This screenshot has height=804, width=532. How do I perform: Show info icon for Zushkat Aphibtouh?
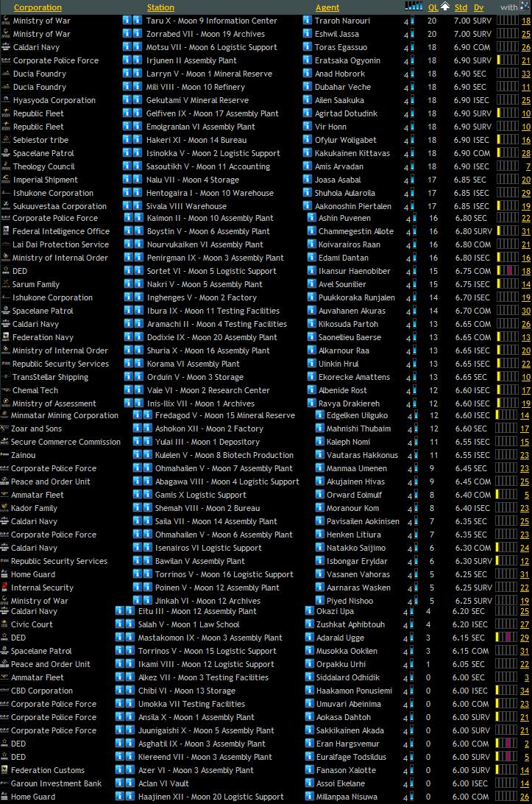309,624
